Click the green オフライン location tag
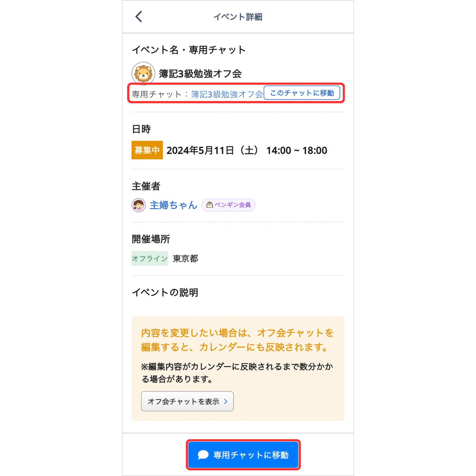Viewport: 476px width, 476px height. 150,258
